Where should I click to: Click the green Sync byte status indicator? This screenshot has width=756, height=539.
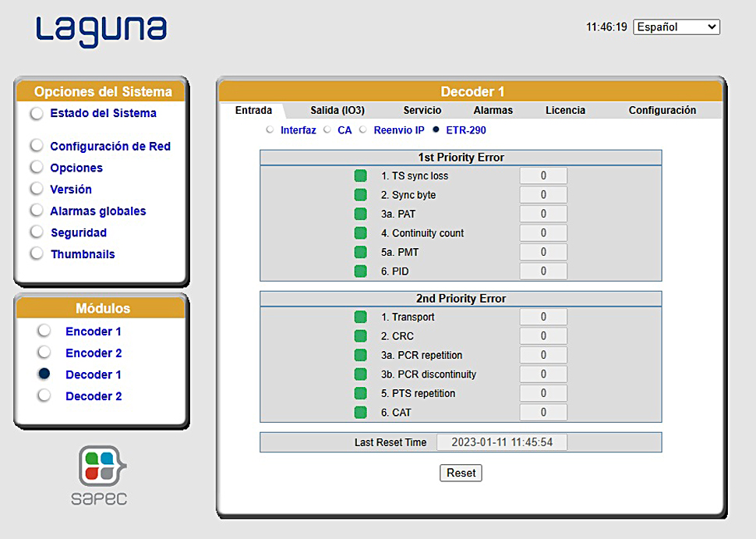tap(361, 195)
